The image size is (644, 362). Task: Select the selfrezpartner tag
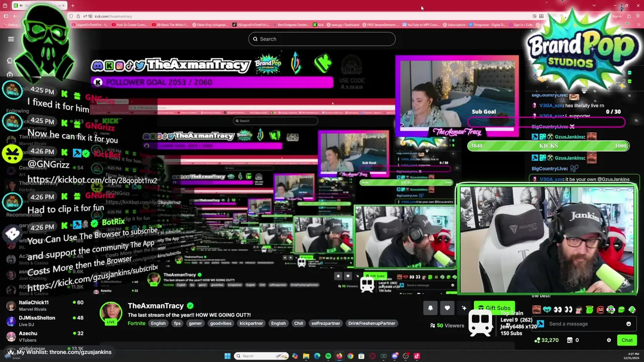click(x=326, y=323)
